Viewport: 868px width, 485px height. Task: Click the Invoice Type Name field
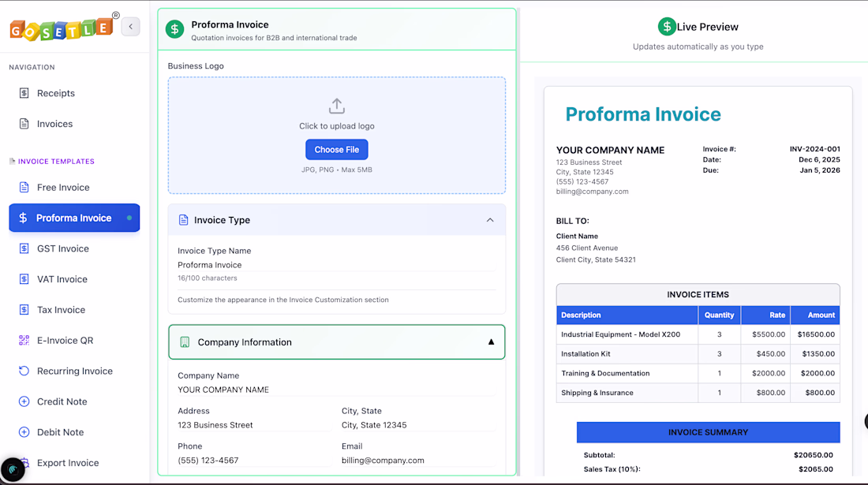[x=336, y=265]
